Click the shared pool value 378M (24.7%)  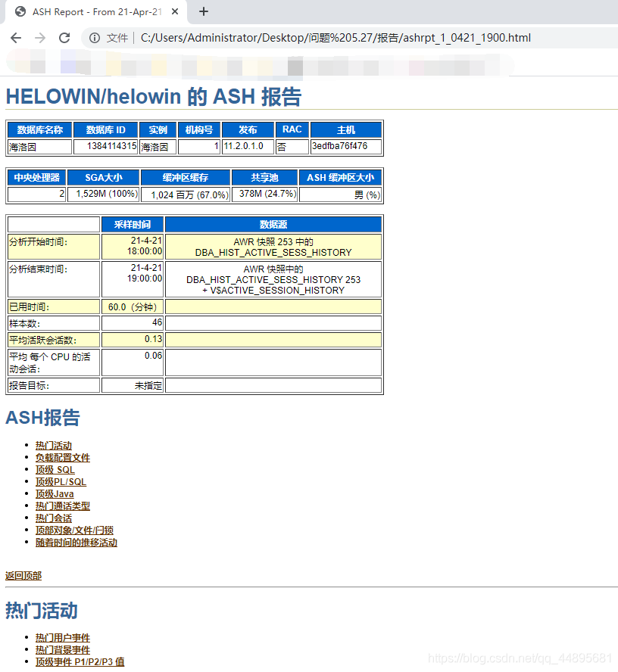click(264, 194)
